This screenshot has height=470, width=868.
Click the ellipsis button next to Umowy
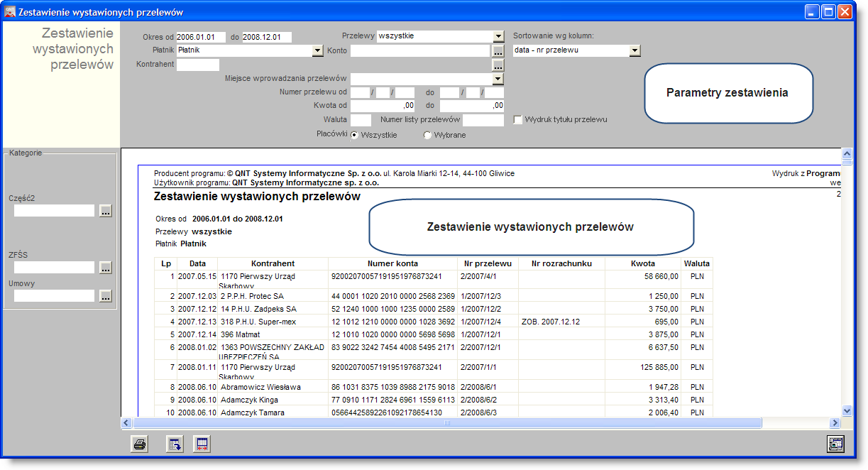point(106,296)
